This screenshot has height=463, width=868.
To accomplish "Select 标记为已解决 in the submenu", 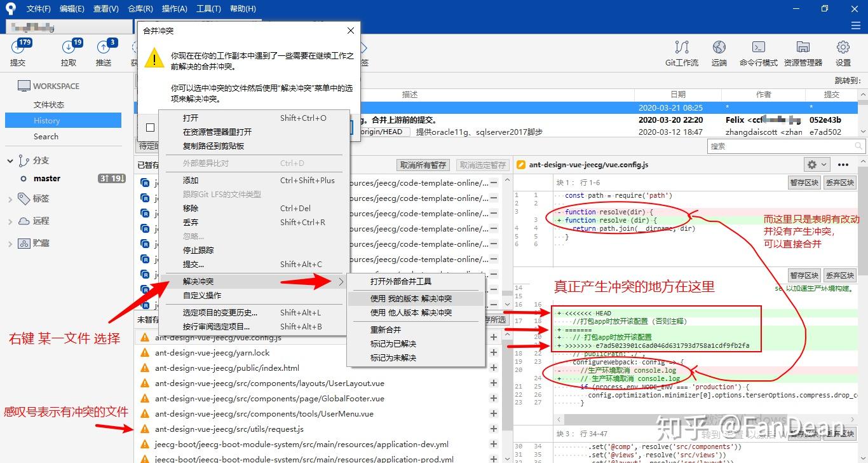I will tap(393, 343).
